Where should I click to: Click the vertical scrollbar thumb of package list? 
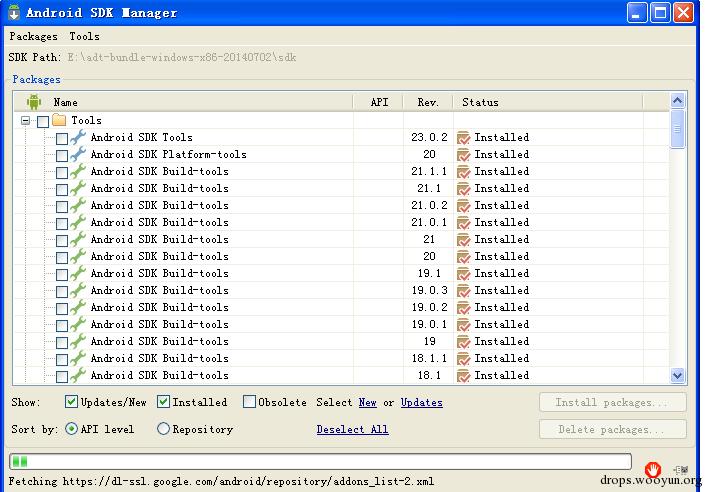(x=678, y=129)
